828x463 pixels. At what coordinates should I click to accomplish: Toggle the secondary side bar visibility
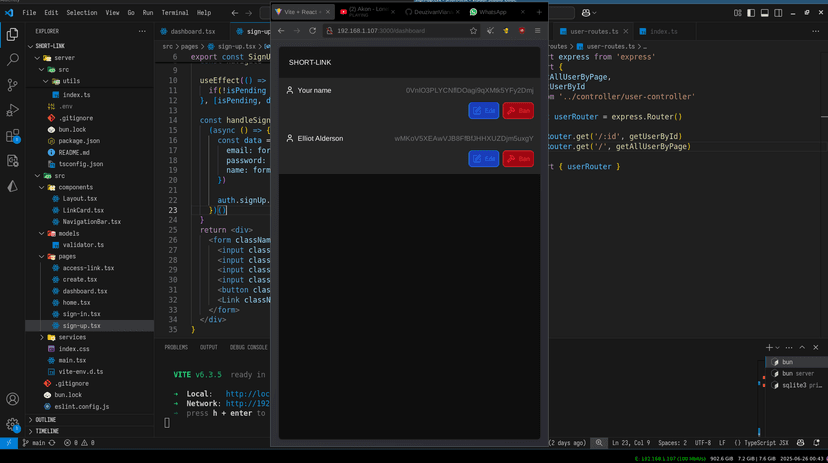(778, 13)
